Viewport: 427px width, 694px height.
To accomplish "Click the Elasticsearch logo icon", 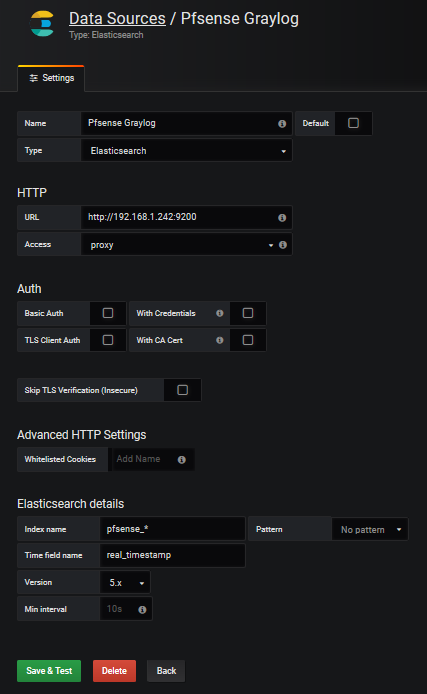I will pyautogui.click(x=42, y=23).
